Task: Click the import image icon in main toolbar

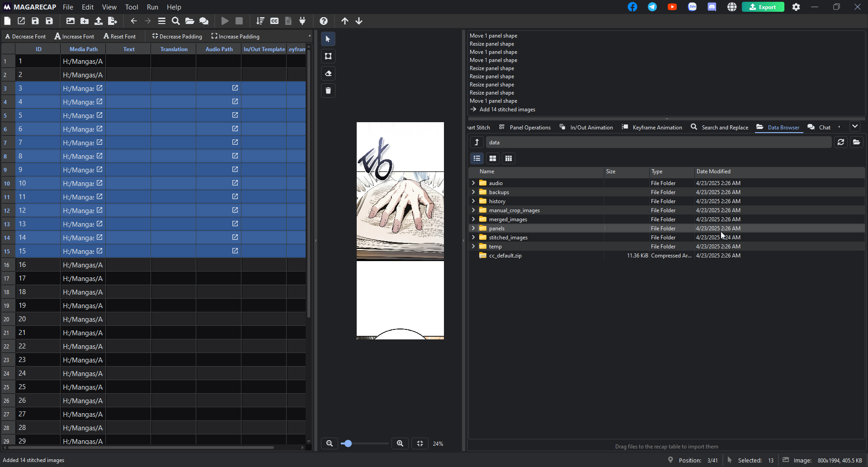Action: pos(71,21)
